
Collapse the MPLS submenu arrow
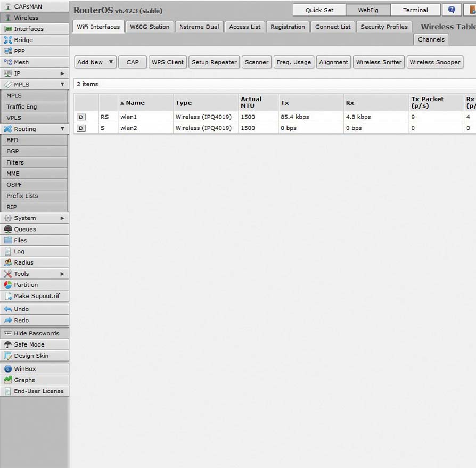tap(62, 84)
